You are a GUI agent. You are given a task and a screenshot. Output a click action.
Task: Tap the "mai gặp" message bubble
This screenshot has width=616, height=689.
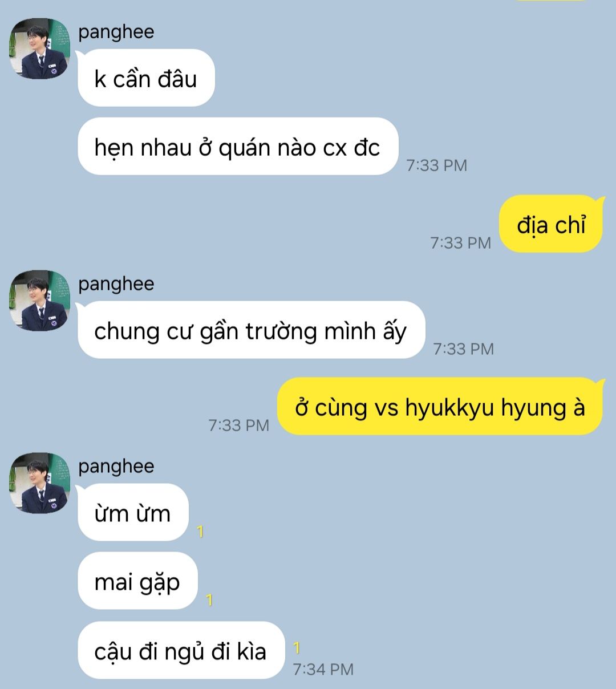point(137,581)
